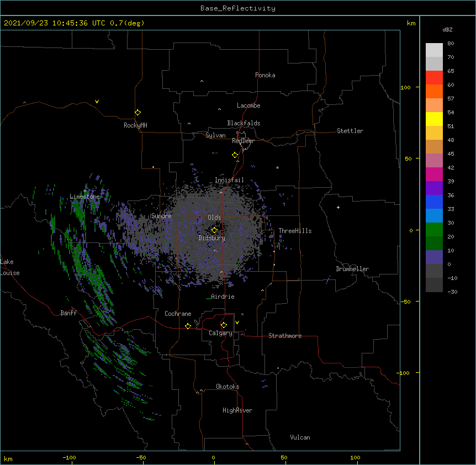Click the Banff label
The image size is (476, 465).
point(68,313)
